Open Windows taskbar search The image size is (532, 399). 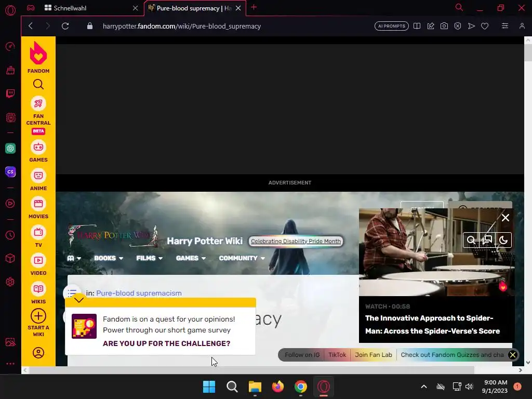[232, 387]
